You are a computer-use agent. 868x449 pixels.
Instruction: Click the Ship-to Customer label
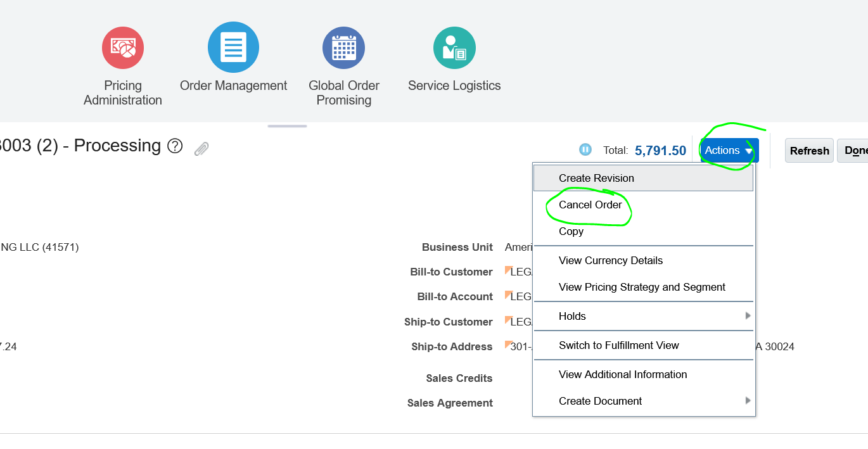(448, 322)
